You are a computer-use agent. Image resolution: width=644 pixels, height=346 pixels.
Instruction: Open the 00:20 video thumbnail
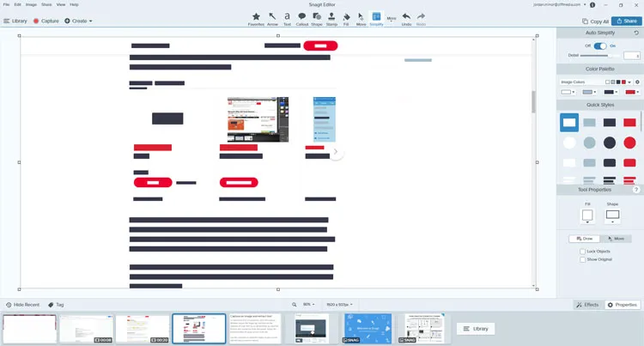143,328
